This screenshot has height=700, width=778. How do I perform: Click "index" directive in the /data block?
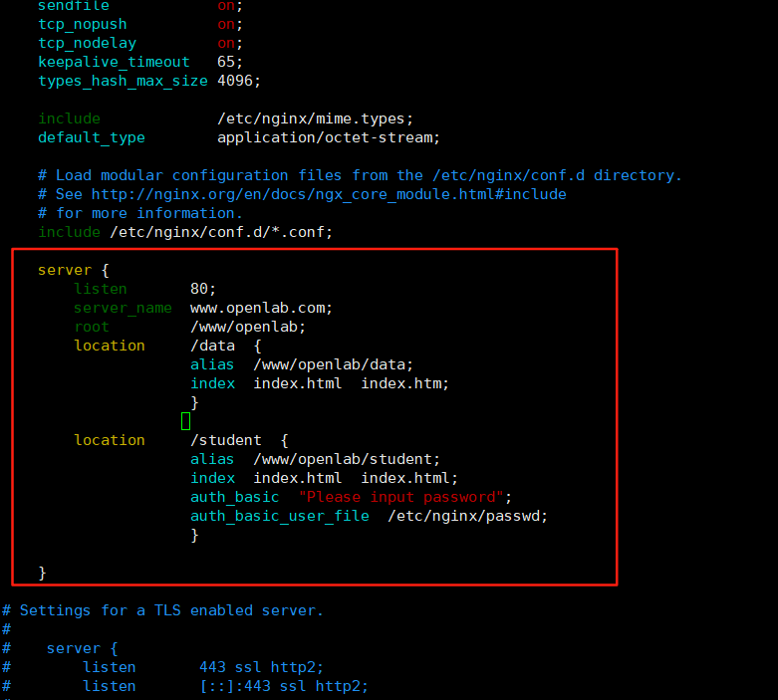pos(212,383)
